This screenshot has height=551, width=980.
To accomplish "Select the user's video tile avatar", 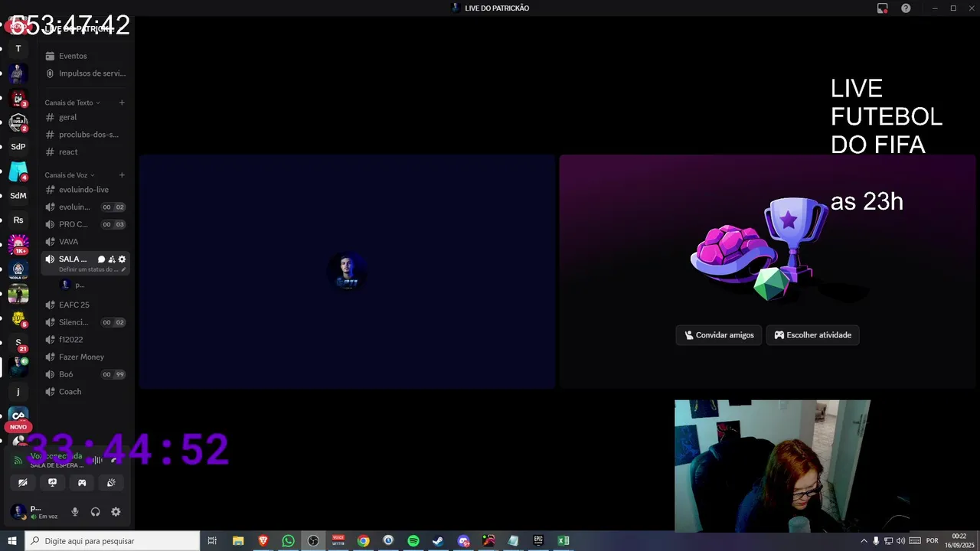I will 347,271.
